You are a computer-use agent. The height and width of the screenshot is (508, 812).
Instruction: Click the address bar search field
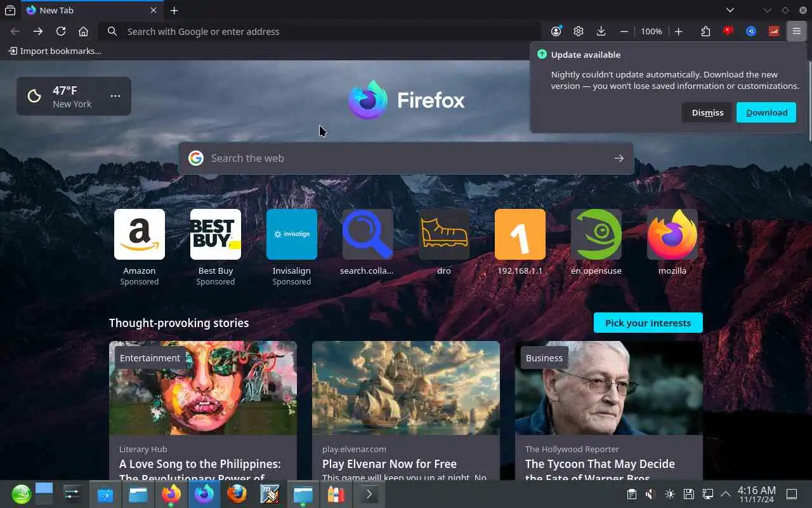click(x=320, y=31)
